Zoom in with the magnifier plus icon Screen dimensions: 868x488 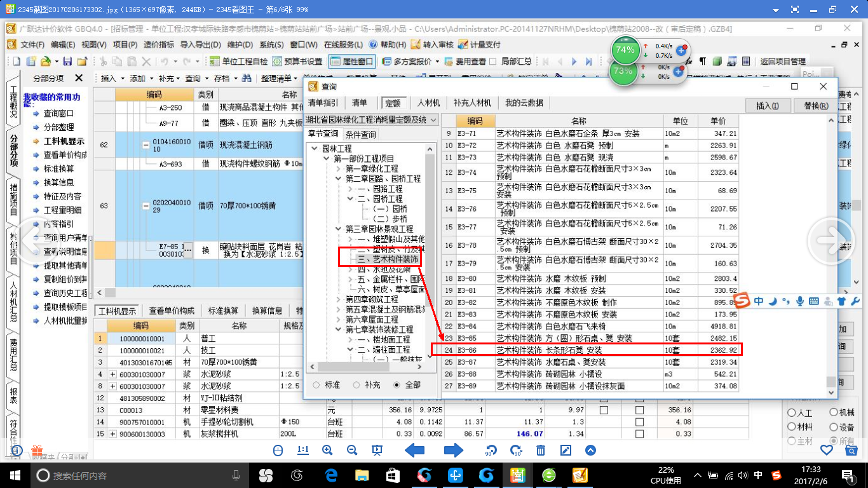pyautogui.click(x=327, y=450)
